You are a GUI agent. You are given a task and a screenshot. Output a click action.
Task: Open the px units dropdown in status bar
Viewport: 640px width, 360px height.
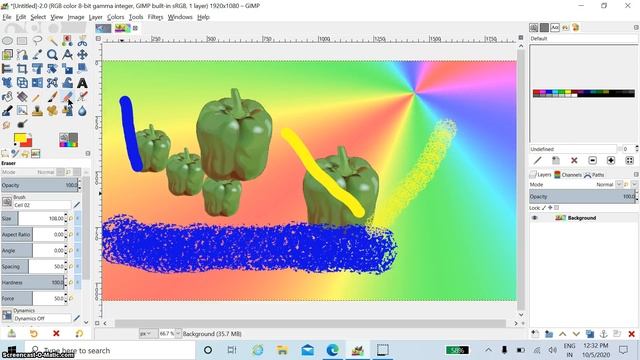tap(145, 333)
